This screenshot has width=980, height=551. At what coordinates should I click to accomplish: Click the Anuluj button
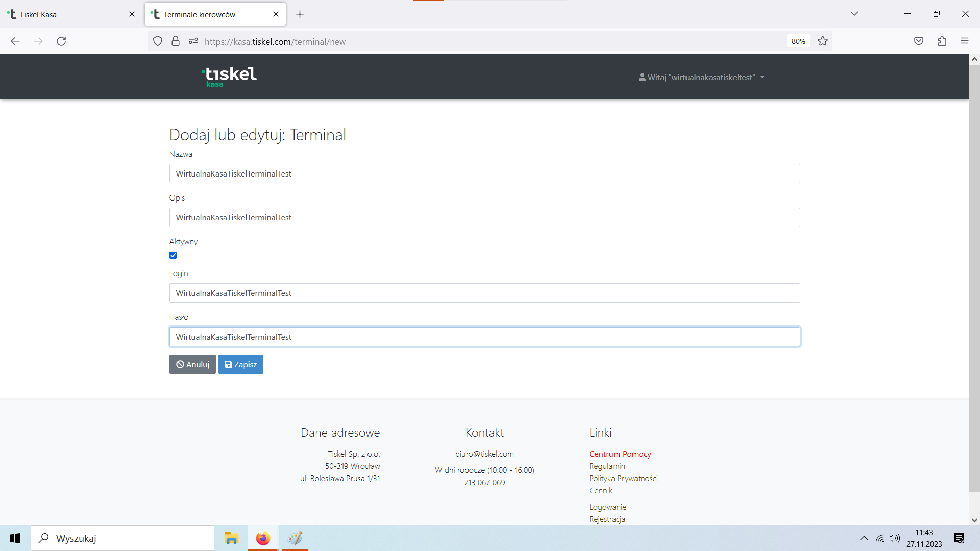pos(192,364)
